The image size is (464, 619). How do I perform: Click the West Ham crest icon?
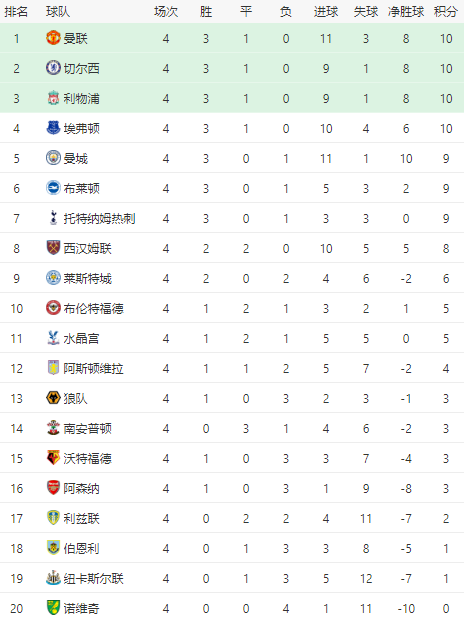point(53,248)
